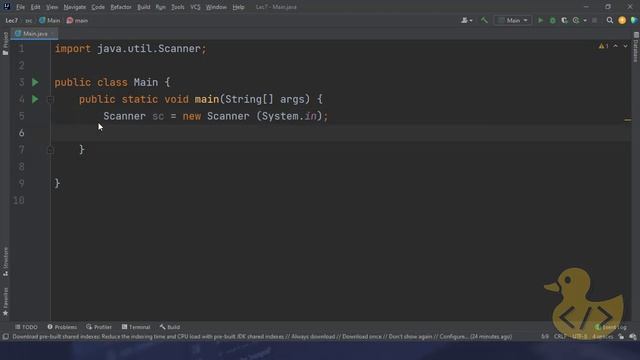Toggle read-only lock icon in status bar

pyautogui.click(x=621, y=337)
